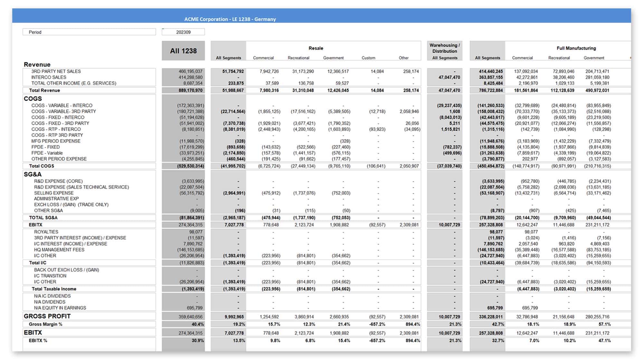Select Resale Government net sales 12,366,517
Image resolution: width=644 pixels, height=361 pixels.
point(338,71)
